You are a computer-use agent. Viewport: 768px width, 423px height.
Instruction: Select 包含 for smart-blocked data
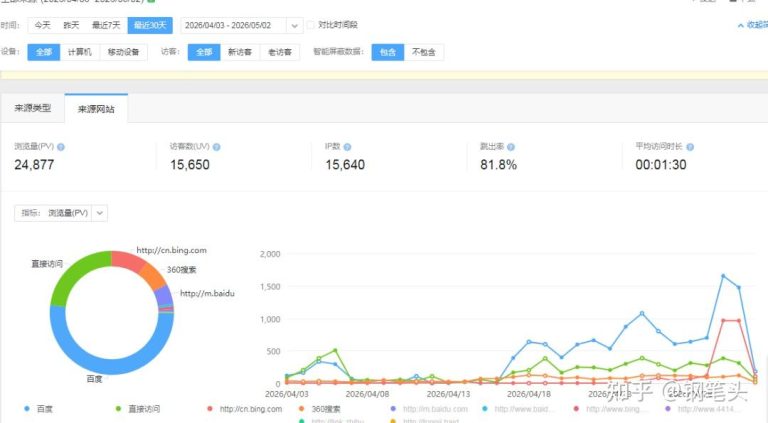388,52
